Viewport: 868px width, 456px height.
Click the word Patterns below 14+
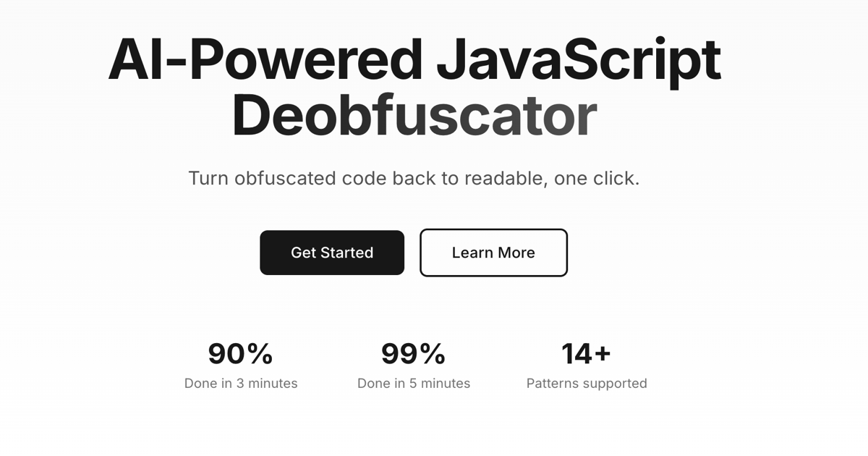[553, 384]
